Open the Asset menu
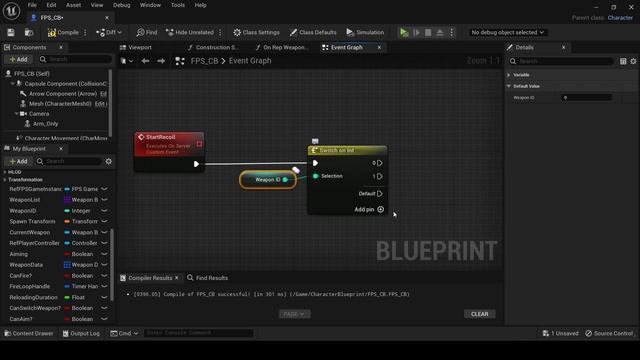This screenshot has width=640, height=360. click(x=73, y=5)
